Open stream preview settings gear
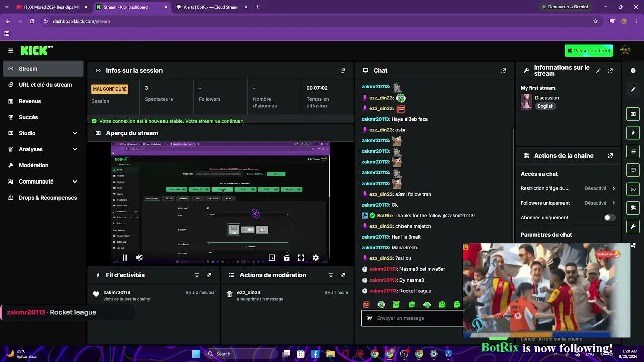The width and height of the screenshot is (644, 362). [316, 258]
